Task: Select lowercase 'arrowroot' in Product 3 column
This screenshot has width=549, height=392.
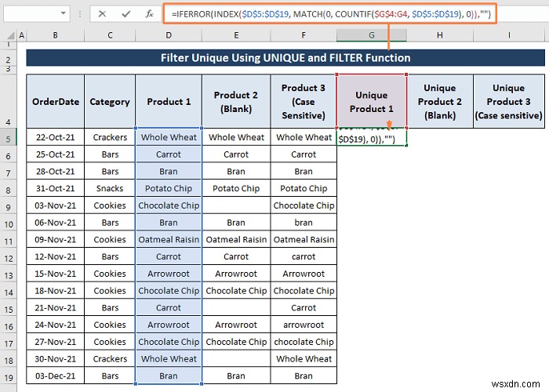Action: pyautogui.click(x=304, y=325)
